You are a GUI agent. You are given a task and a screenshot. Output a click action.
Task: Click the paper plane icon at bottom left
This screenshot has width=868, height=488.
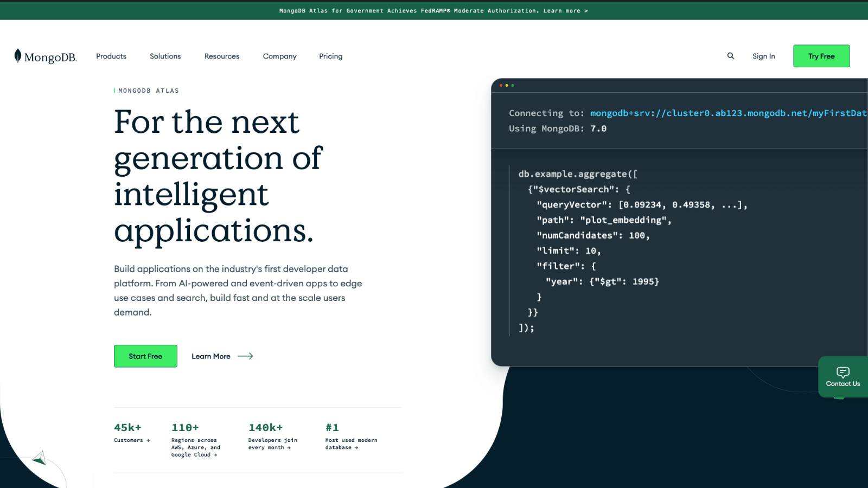[x=39, y=458]
